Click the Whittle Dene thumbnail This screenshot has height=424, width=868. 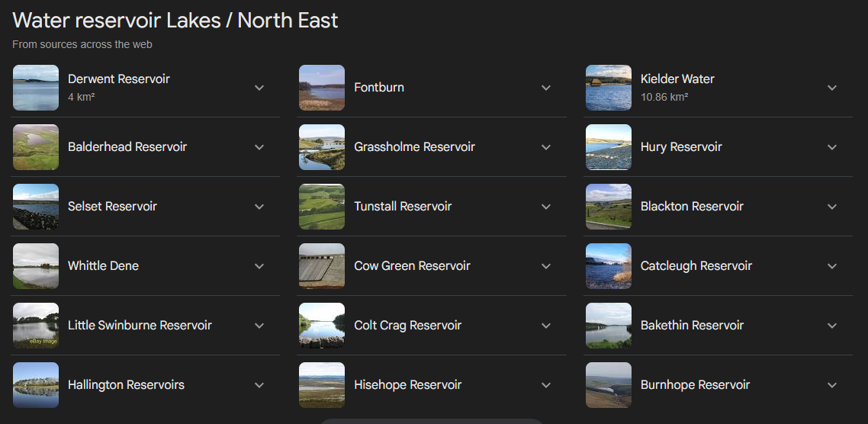pyautogui.click(x=35, y=266)
